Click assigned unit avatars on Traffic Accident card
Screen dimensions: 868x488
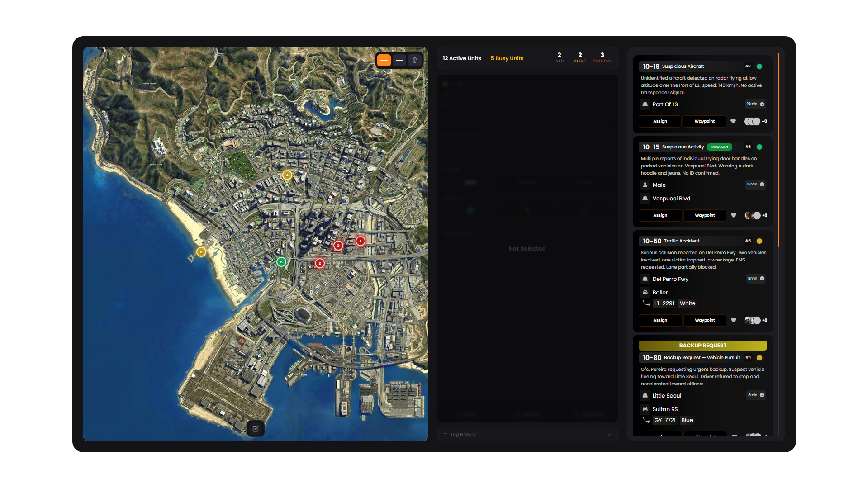pyautogui.click(x=752, y=321)
